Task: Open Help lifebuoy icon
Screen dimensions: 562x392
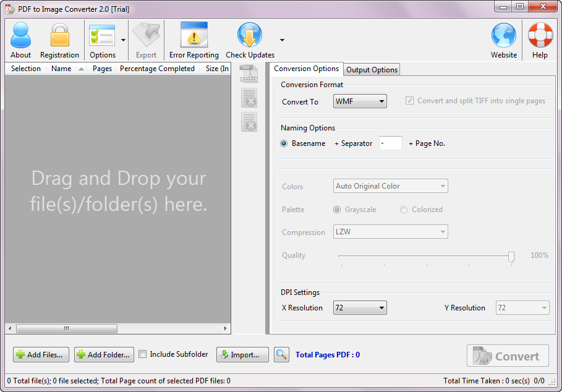Action: [x=540, y=35]
